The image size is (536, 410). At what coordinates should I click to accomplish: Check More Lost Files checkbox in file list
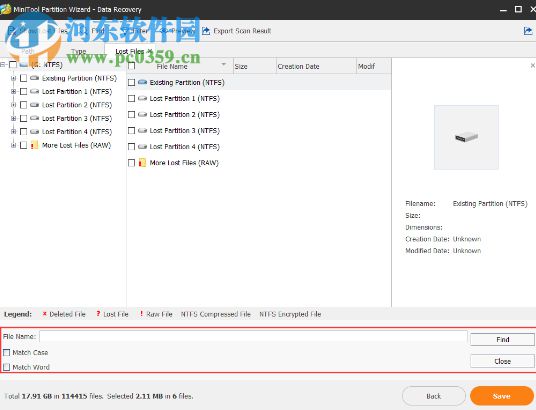[131, 163]
